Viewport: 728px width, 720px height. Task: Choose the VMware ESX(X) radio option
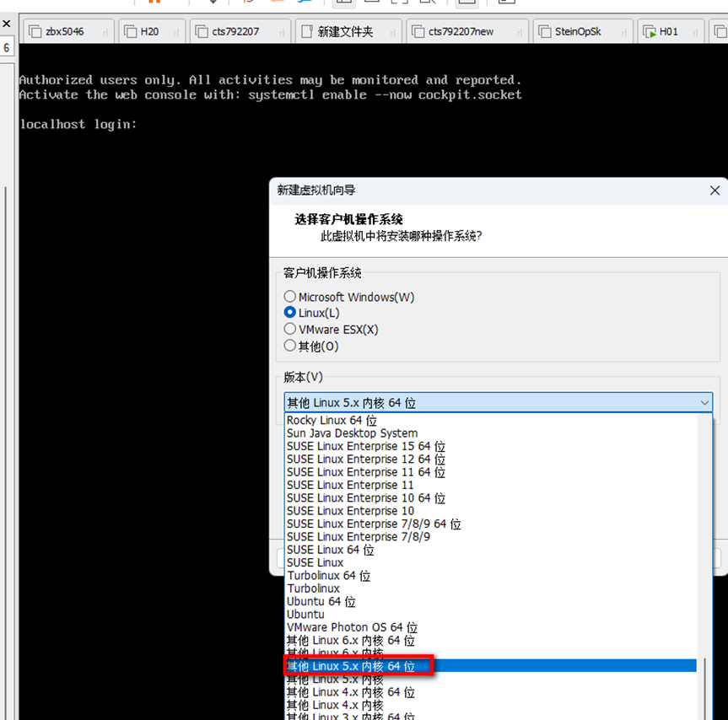click(x=289, y=329)
